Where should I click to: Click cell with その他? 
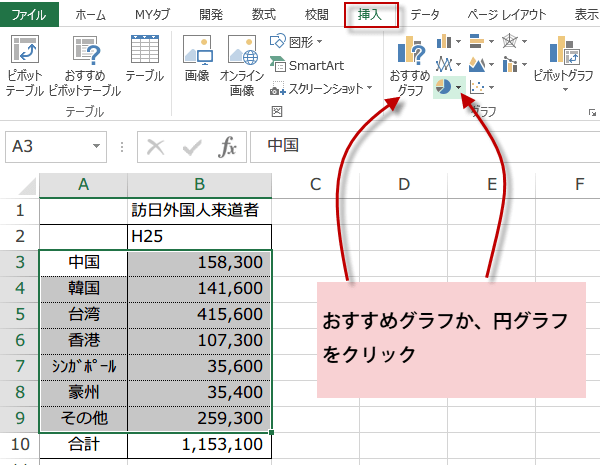[x=83, y=419]
